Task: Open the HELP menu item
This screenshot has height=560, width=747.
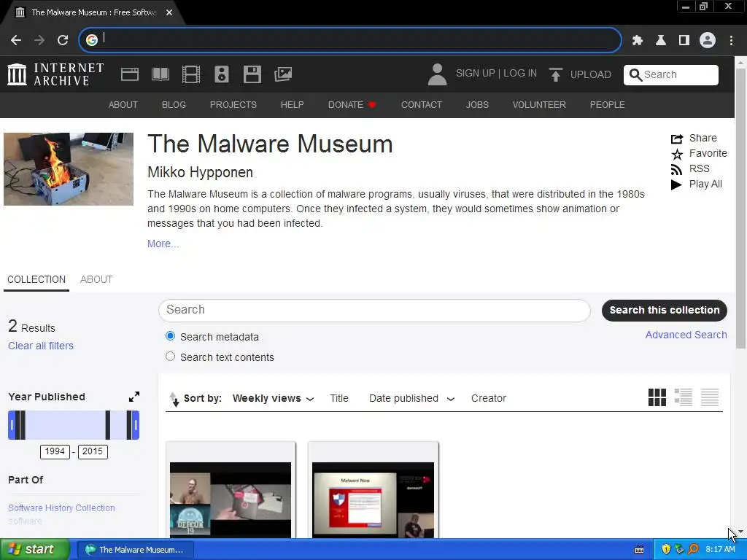Action: (292, 105)
